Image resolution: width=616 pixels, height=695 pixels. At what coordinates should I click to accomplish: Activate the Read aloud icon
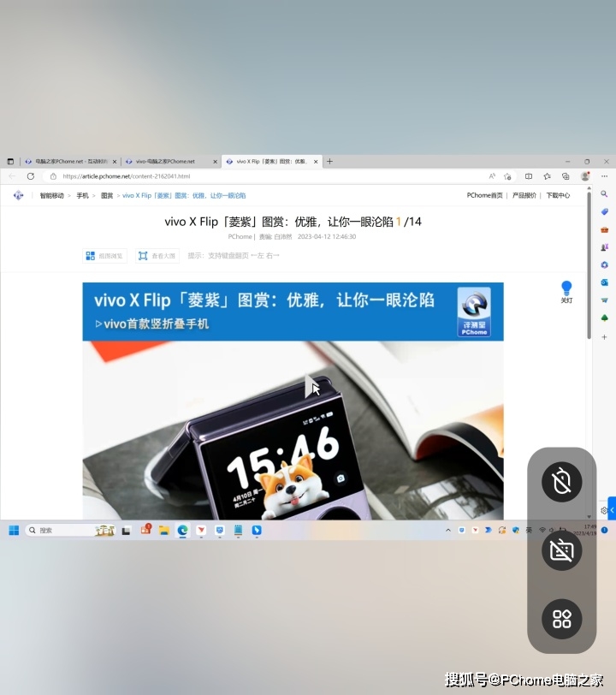click(492, 176)
